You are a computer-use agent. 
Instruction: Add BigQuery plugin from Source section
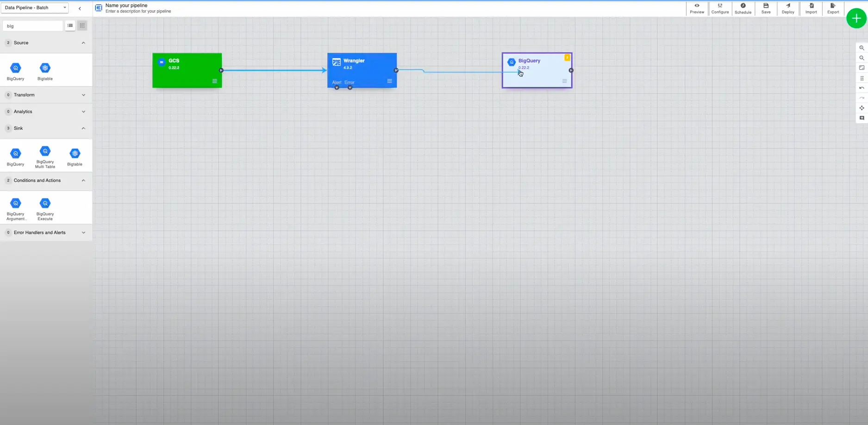16,71
